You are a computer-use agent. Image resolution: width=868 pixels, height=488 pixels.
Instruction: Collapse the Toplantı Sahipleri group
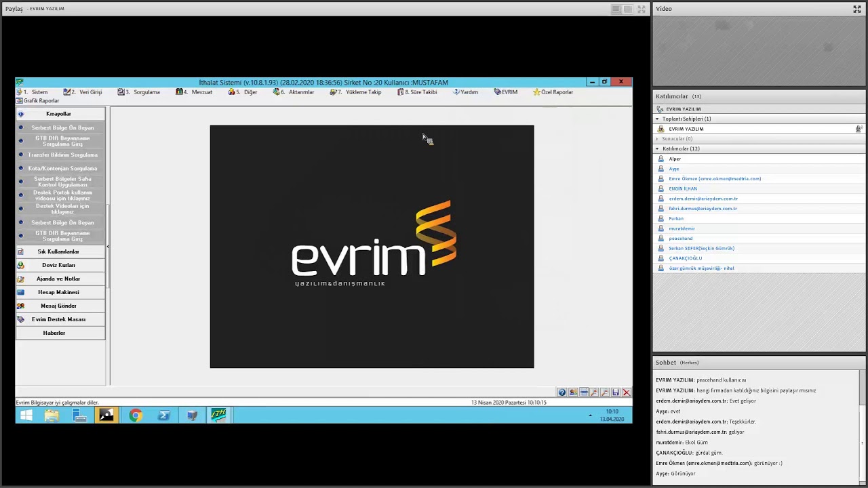coord(657,119)
